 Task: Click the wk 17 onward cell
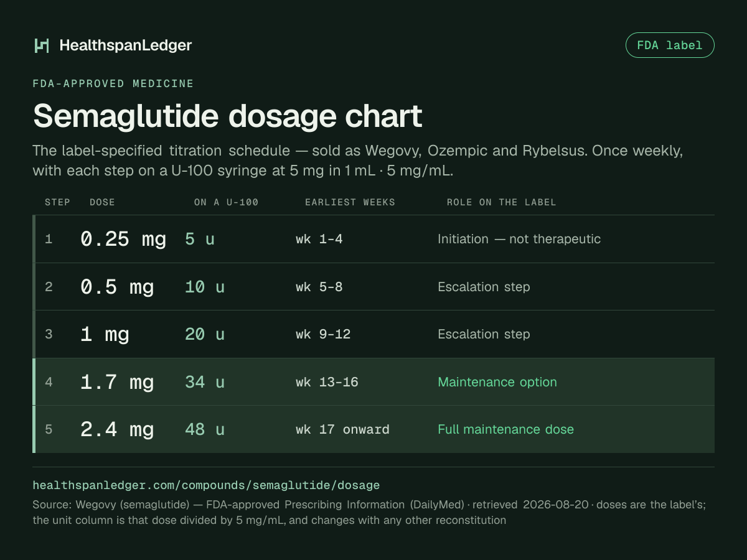point(342,429)
